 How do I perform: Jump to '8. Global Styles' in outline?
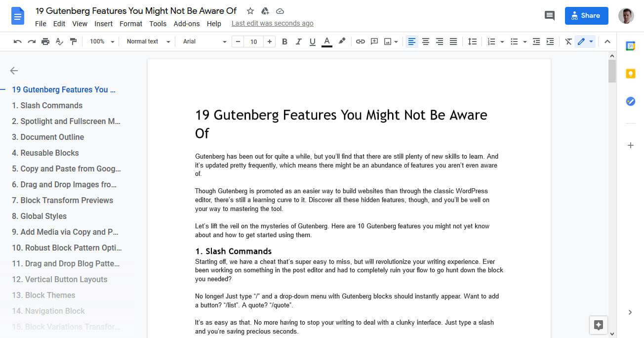coord(39,216)
